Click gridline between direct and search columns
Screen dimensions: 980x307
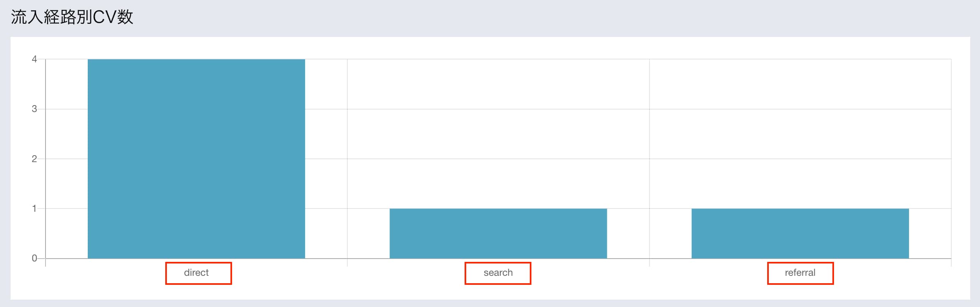(x=347, y=159)
